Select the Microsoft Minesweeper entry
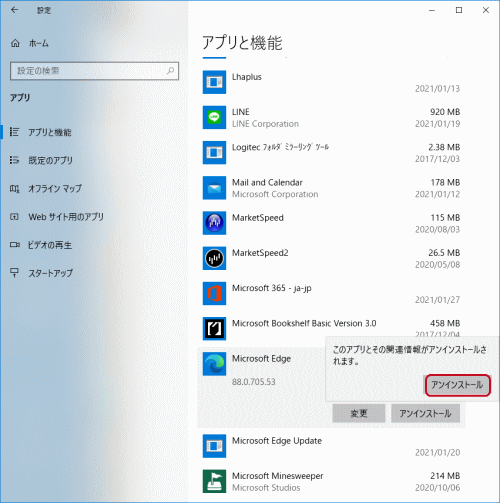The width and height of the screenshot is (500, 503). click(278, 476)
